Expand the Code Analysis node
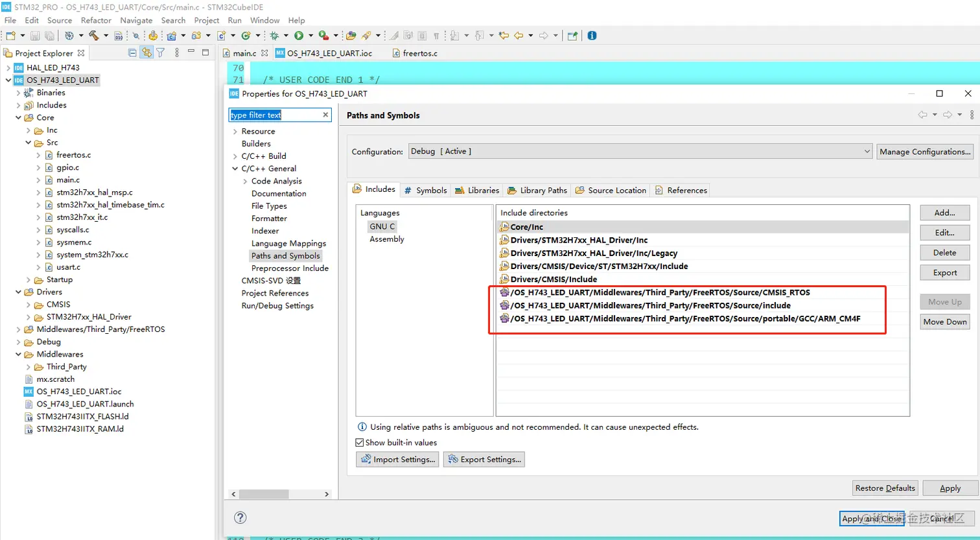The width and height of the screenshot is (980, 540). pyautogui.click(x=245, y=182)
